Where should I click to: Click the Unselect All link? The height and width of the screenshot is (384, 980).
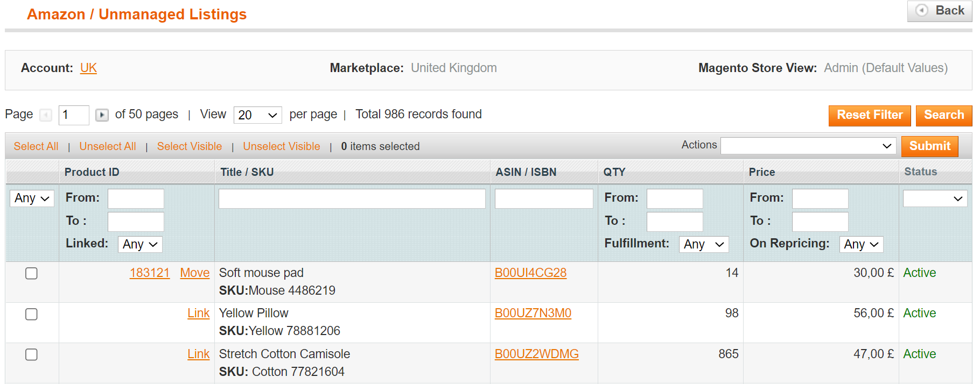click(108, 146)
